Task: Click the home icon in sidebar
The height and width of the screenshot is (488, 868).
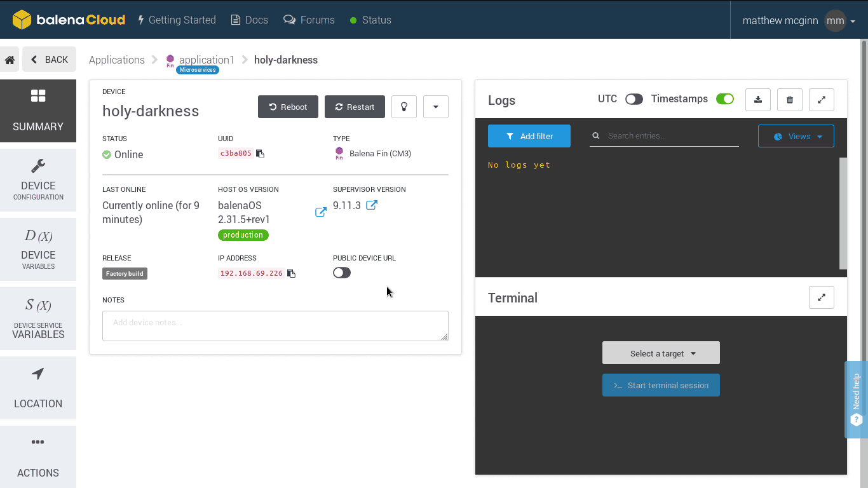Action: pos(10,60)
